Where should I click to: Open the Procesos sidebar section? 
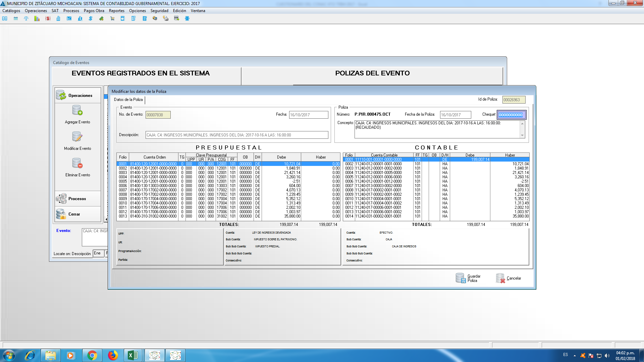(77, 199)
